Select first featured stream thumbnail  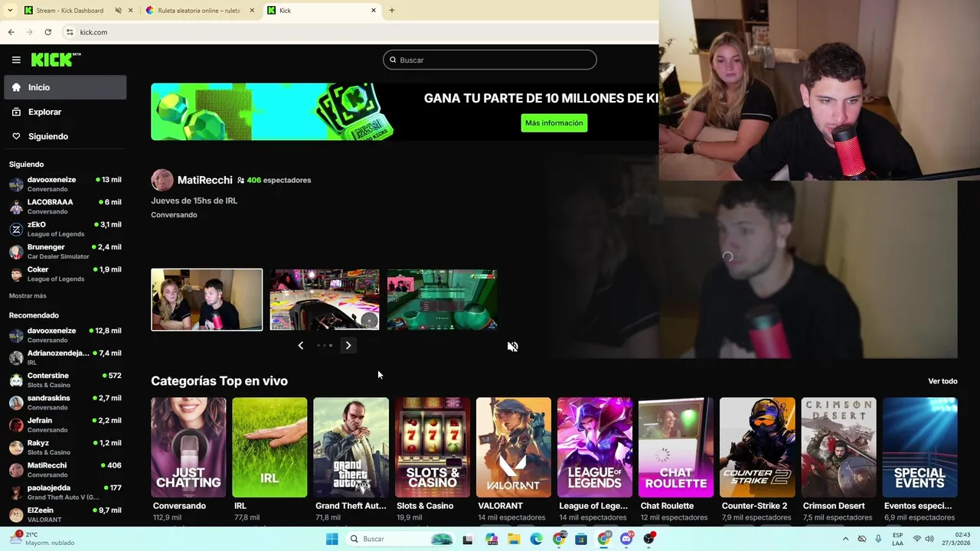(x=207, y=300)
